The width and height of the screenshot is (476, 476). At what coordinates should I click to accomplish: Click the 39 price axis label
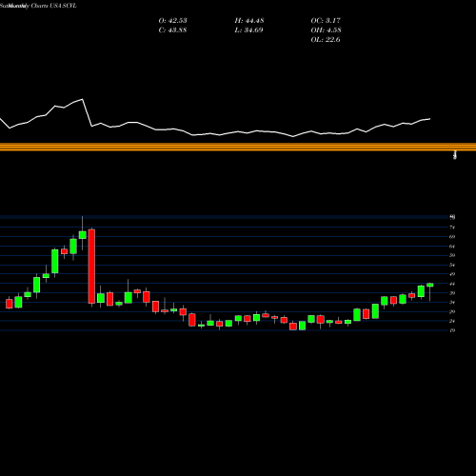click(x=452, y=293)
